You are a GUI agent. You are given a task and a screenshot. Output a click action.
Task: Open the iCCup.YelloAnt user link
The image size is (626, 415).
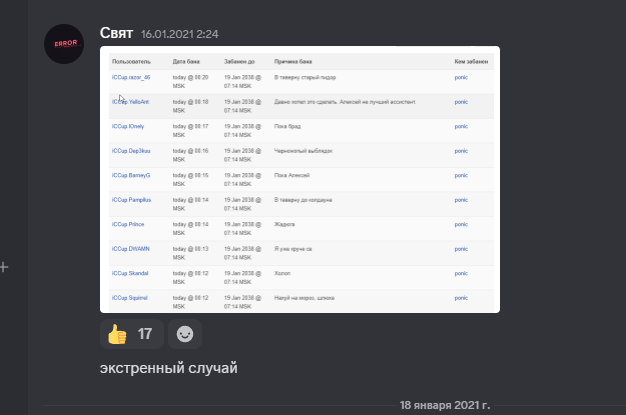point(130,102)
